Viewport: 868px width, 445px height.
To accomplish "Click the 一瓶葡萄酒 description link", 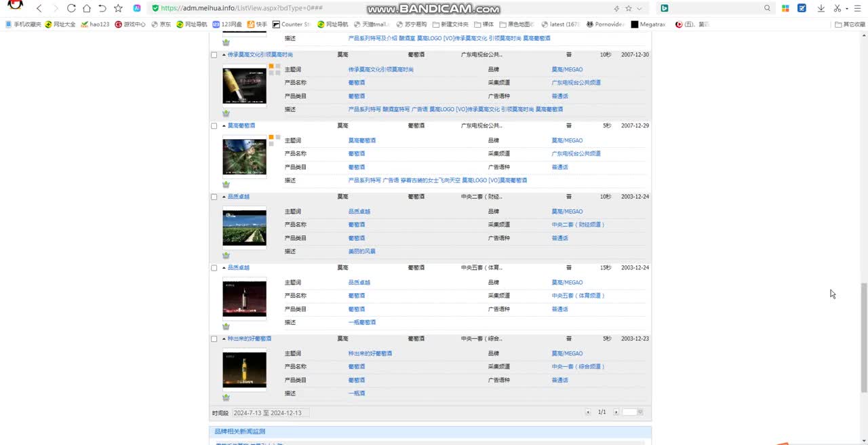I will click(361, 322).
